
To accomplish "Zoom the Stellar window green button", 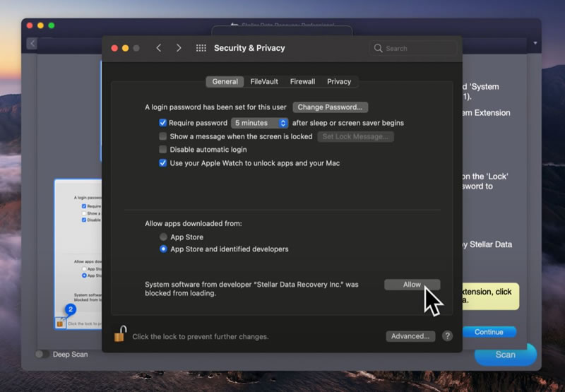I will click(x=52, y=25).
